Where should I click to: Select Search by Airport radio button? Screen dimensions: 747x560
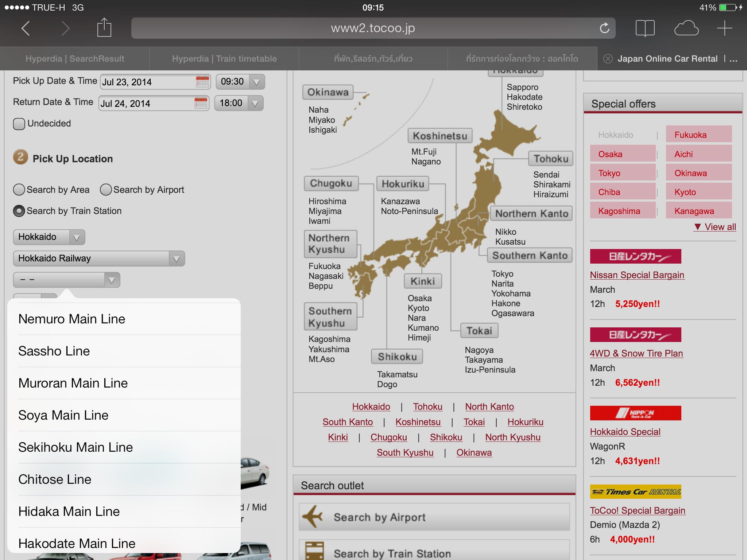click(106, 190)
